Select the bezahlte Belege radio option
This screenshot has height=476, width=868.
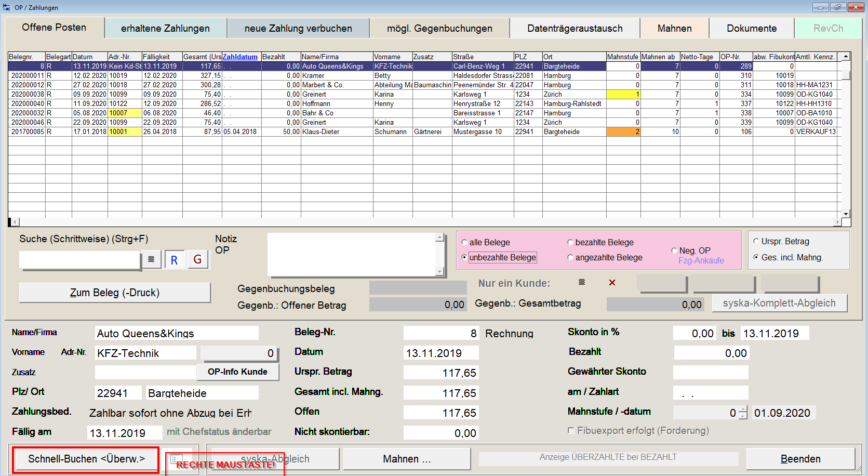570,242
